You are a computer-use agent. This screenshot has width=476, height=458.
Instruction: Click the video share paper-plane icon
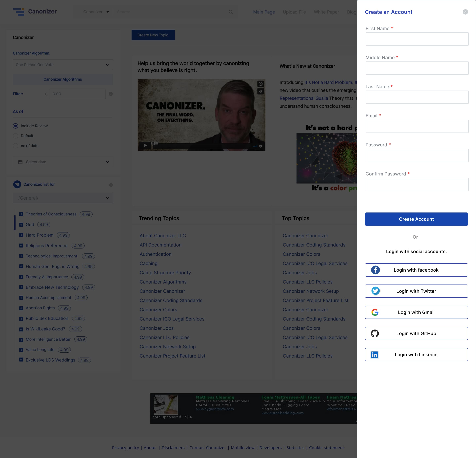click(x=260, y=91)
